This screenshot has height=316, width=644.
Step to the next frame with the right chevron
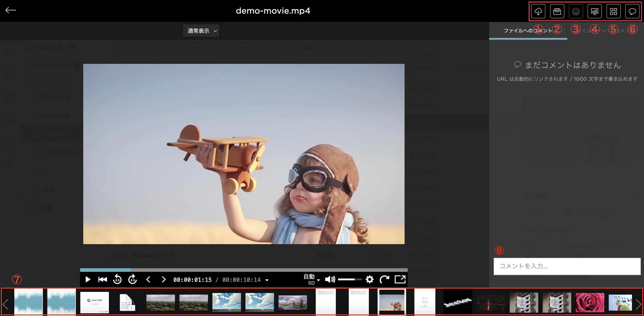point(164,279)
